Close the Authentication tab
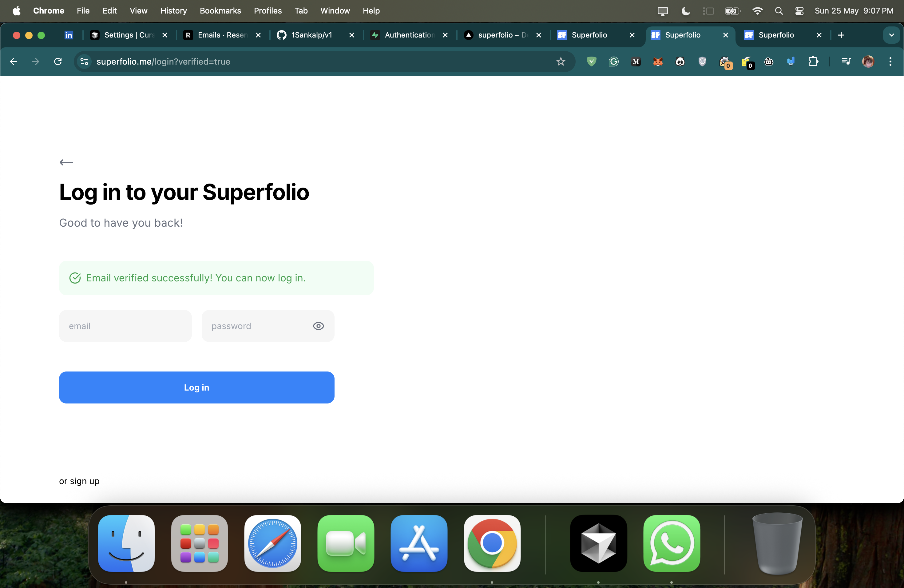The width and height of the screenshot is (904, 588). (x=445, y=35)
